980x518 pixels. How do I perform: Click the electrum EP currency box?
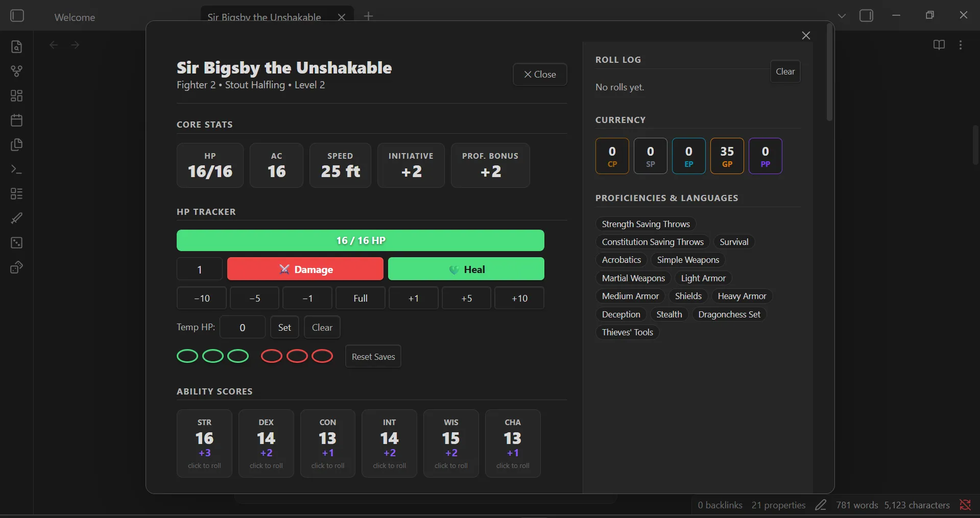point(689,156)
